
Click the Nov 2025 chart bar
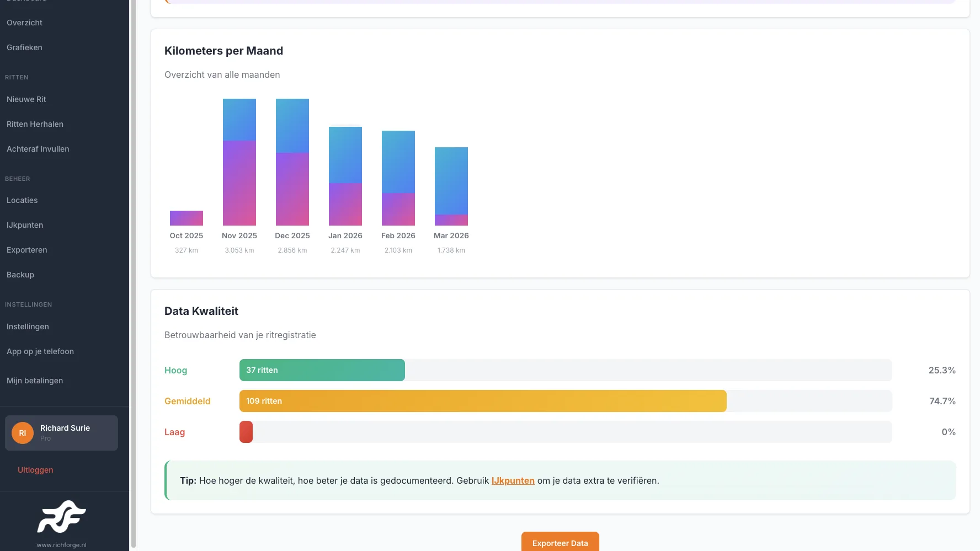pos(239,162)
